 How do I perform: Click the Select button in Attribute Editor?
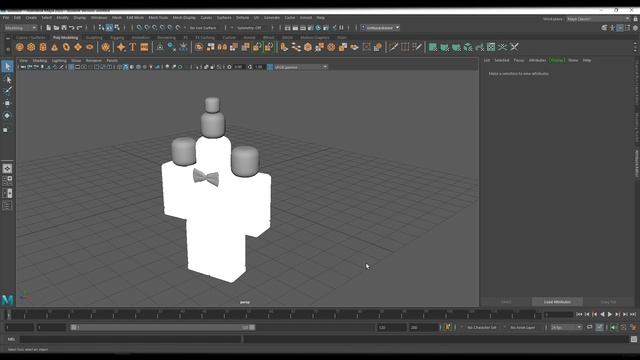(506, 302)
